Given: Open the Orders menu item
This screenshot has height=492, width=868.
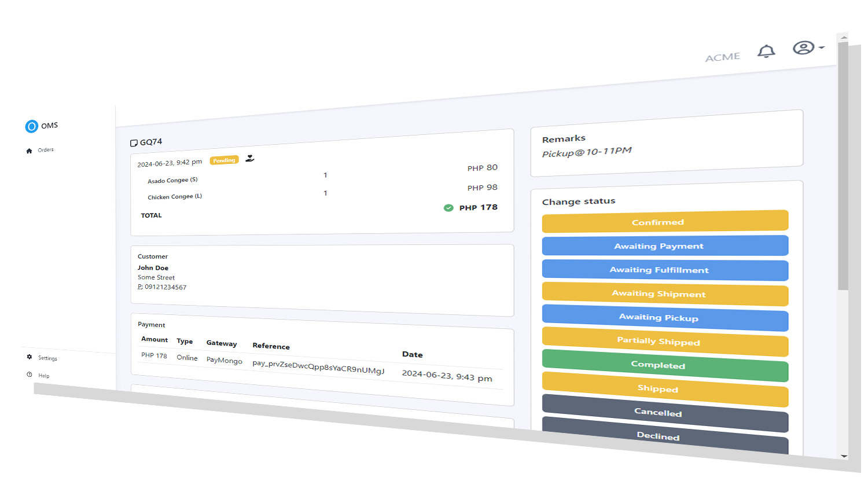Looking at the screenshot, I should coord(46,150).
